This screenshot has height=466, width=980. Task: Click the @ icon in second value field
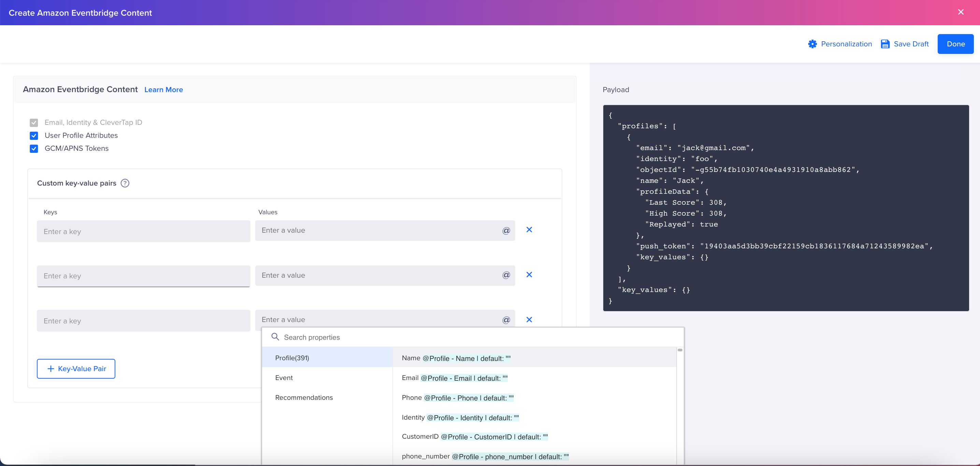point(506,275)
